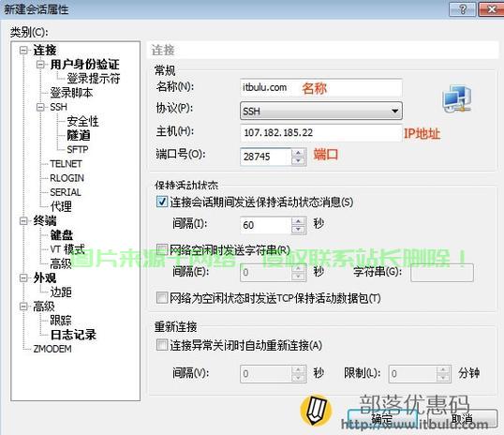Click the 确定 button

click(x=382, y=419)
